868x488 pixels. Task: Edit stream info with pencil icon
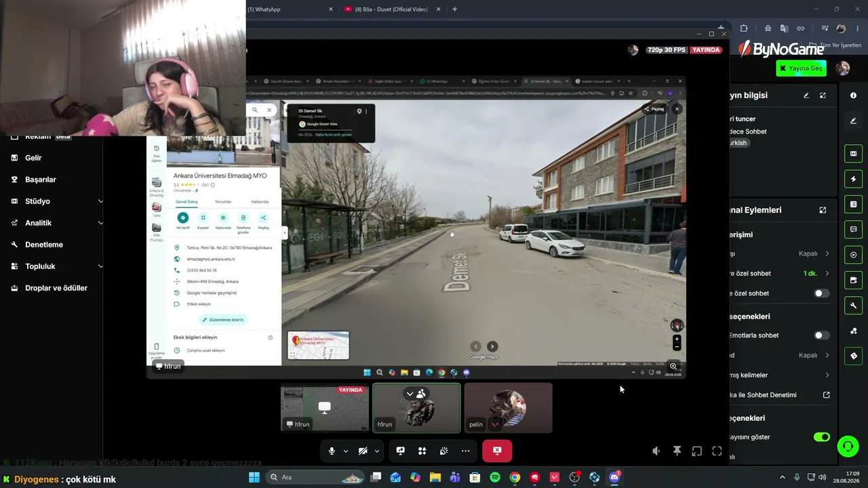pyautogui.click(x=806, y=96)
